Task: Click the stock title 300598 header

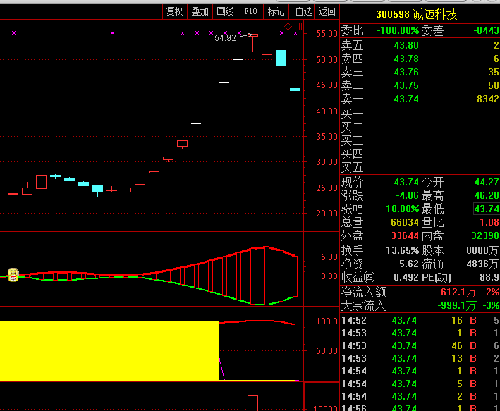Action: click(x=417, y=15)
